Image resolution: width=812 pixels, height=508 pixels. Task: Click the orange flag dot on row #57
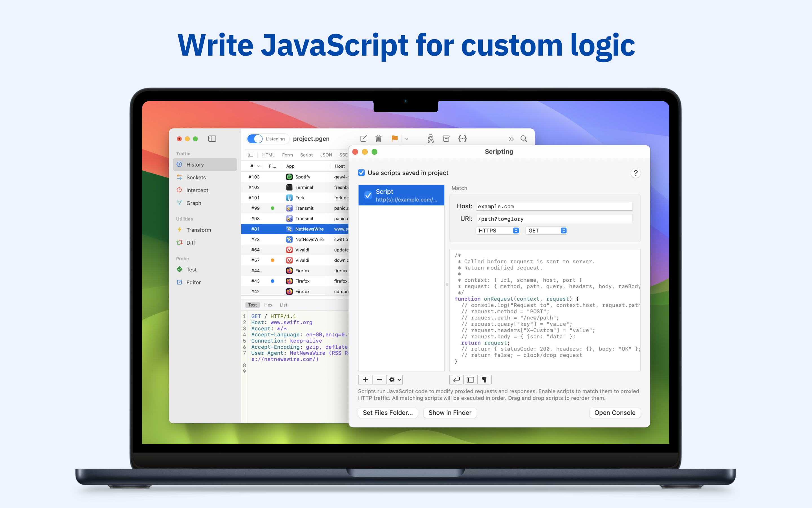click(x=272, y=260)
